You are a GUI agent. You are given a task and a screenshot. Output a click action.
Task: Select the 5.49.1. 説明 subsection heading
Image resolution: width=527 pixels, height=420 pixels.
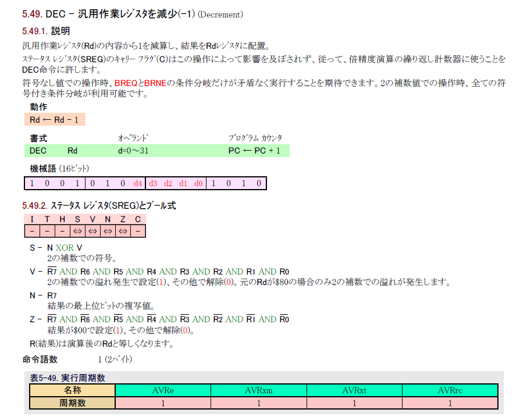[46, 31]
